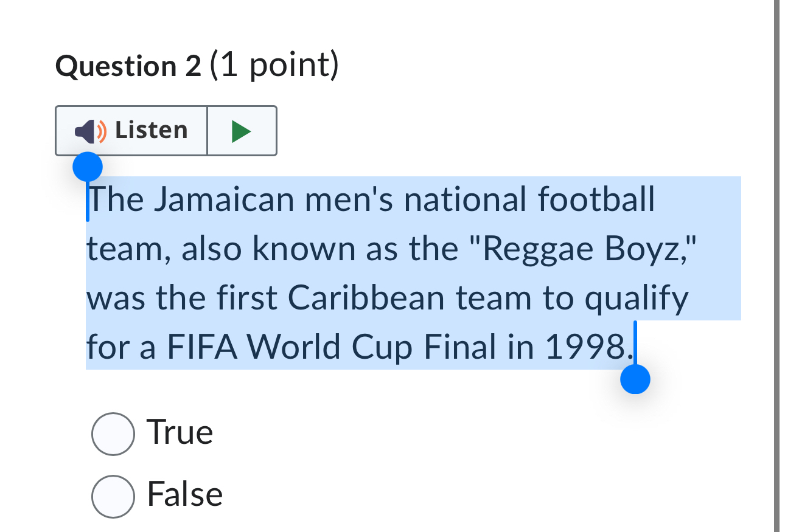Select the True radio button
The width and height of the screenshot is (785, 532).
(113, 433)
